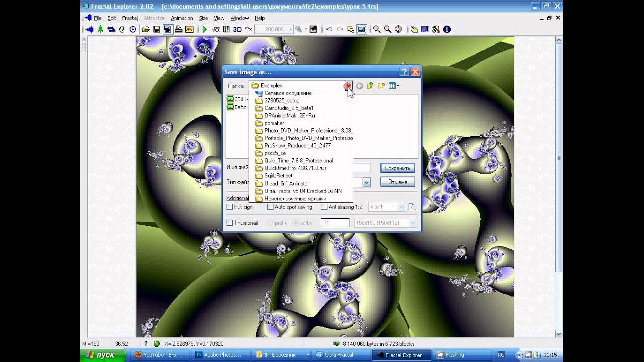The width and height of the screenshot is (644, 362).
Task: Click the open fractal folder toolbar icon
Action: [x=145, y=29]
